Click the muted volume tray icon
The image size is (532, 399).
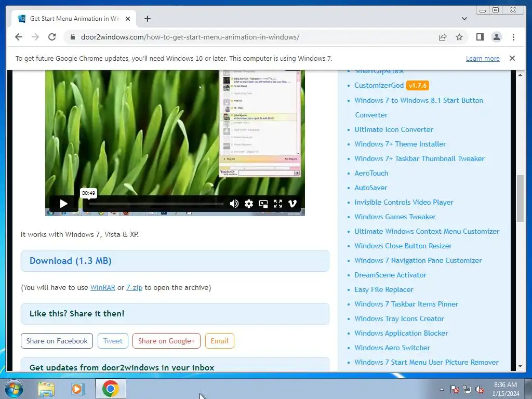tap(480, 389)
